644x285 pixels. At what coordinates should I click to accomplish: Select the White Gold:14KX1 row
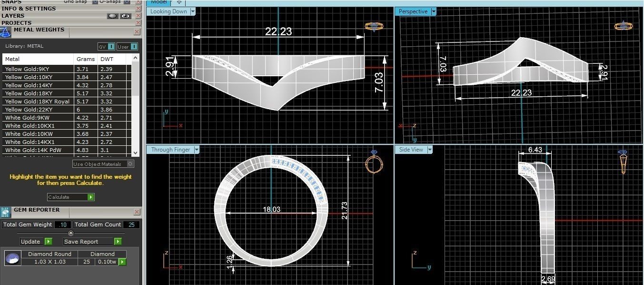coord(67,142)
